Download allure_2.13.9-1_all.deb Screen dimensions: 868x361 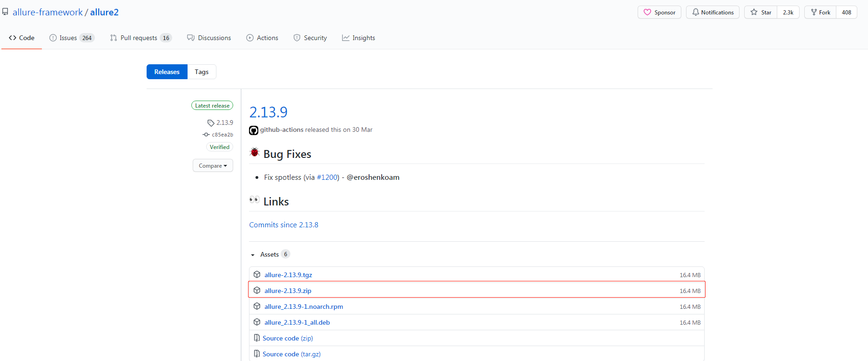[297, 322]
